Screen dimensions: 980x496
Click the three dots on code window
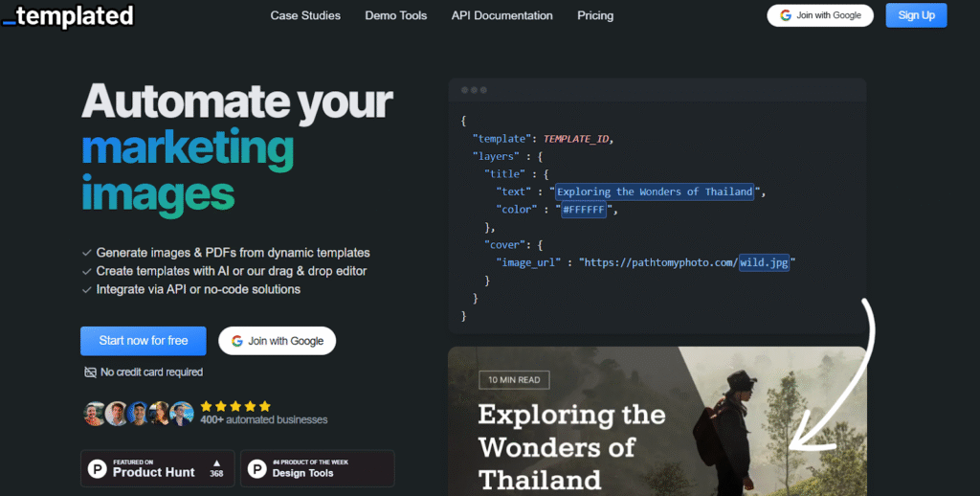[x=474, y=90]
